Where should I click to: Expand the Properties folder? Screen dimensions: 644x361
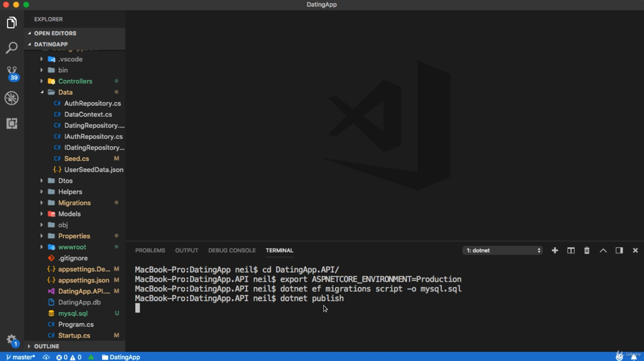tap(75, 236)
